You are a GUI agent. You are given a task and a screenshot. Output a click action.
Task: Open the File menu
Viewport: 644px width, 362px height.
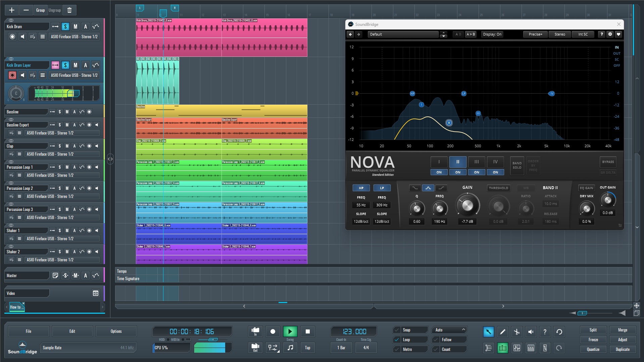pyautogui.click(x=29, y=331)
